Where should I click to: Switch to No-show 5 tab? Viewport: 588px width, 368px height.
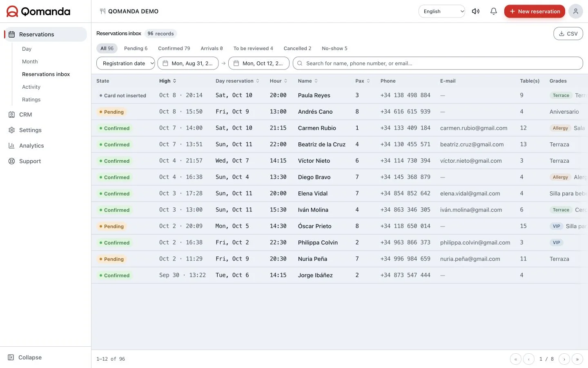point(334,48)
